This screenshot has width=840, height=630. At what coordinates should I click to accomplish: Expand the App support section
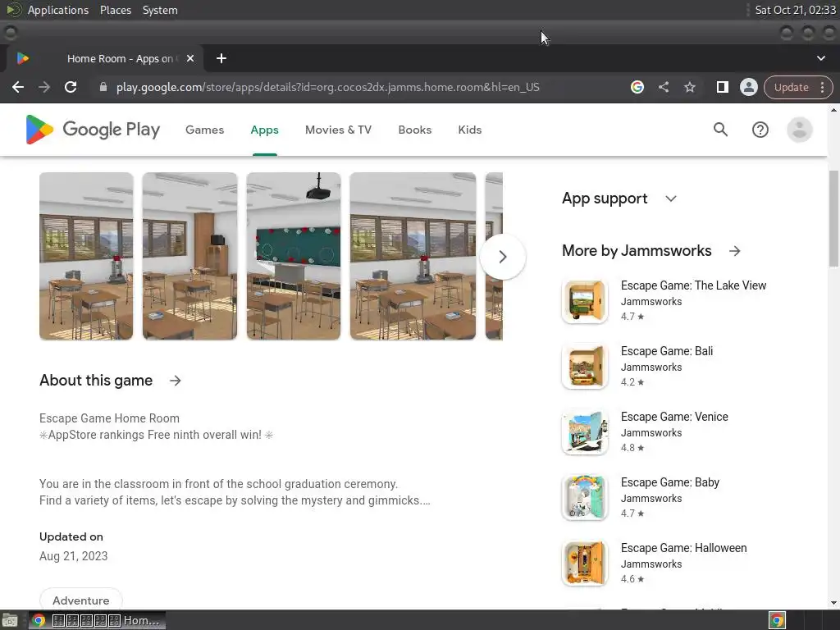(671, 199)
